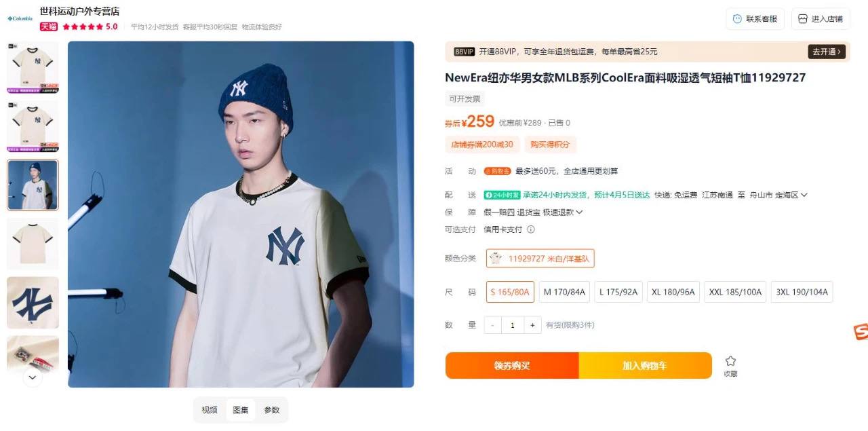Switch to the 参数 tab
This screenshot has width=868, height=431.
[x=272, y=410]
